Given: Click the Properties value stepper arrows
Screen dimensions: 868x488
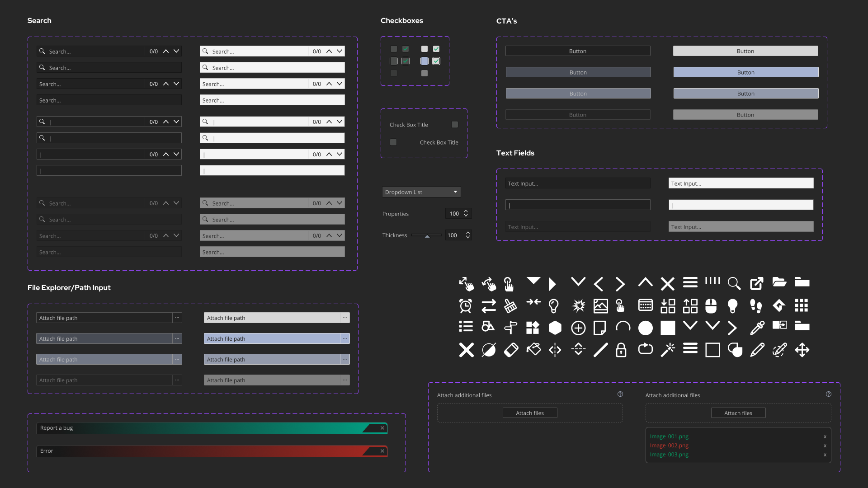Looking at the screenshot, I should coord(466,214).
